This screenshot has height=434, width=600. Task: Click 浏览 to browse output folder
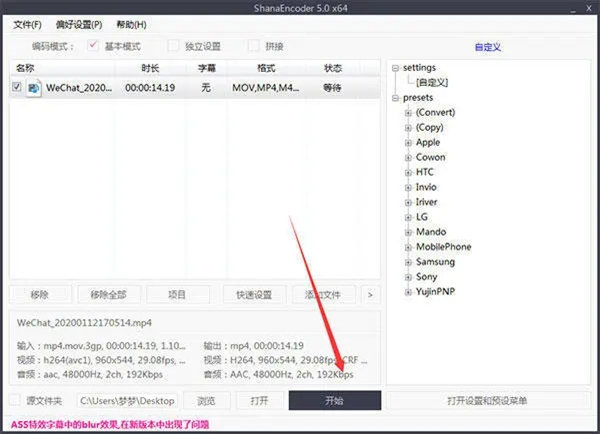pos(205,400)
